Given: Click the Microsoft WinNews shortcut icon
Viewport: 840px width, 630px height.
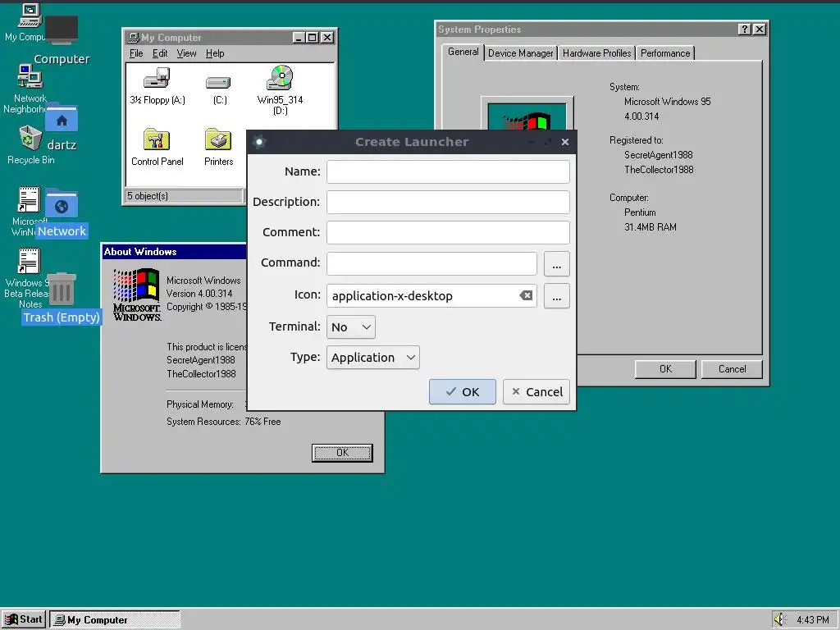Looking at the screenshot, I should pos(29,199).
